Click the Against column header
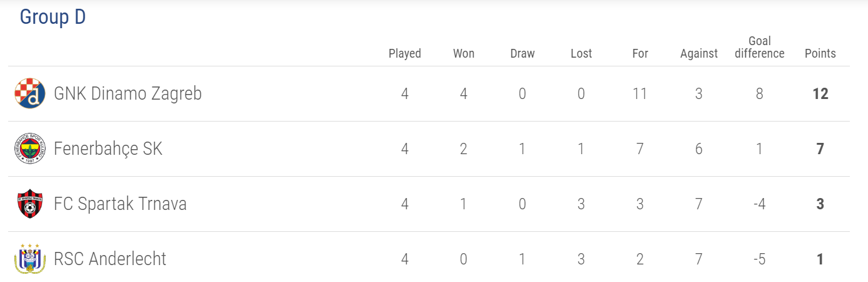868x282 pixels. [x=699, y=53]
